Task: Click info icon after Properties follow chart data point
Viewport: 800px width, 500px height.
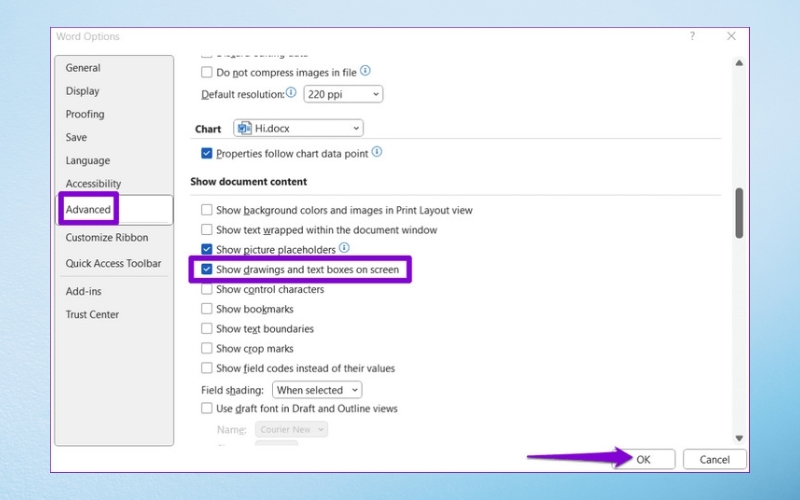Action: tap(377, 152)
